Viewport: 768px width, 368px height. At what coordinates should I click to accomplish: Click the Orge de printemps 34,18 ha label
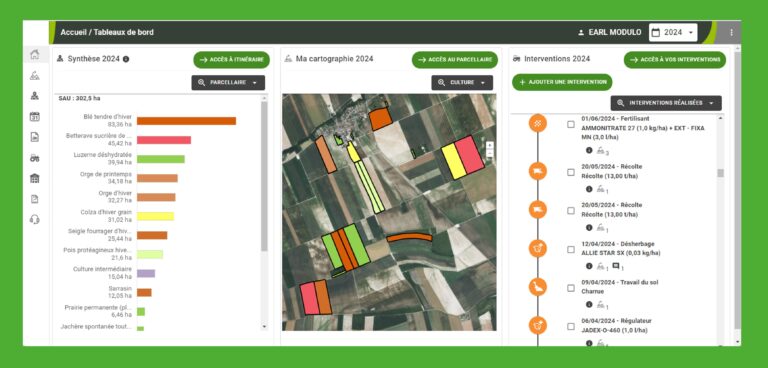(106, 178)
